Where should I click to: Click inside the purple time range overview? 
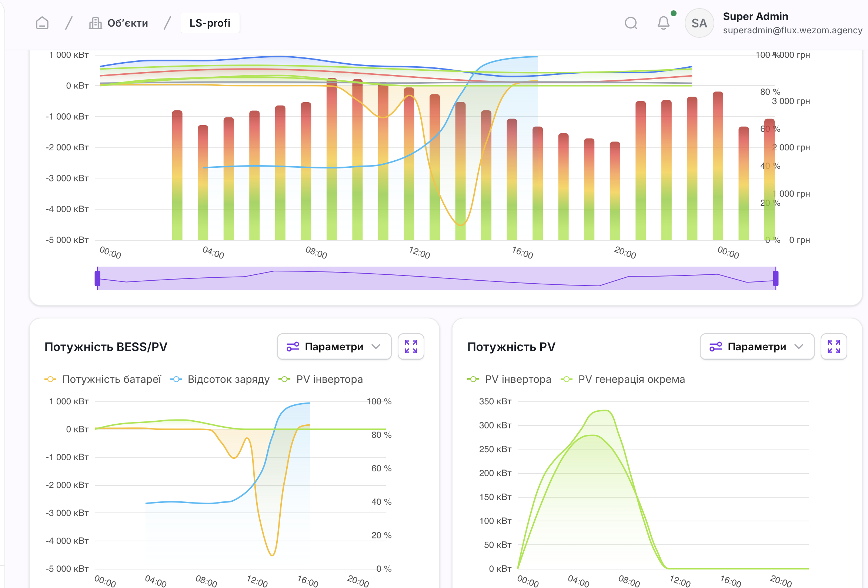[437, 278]
